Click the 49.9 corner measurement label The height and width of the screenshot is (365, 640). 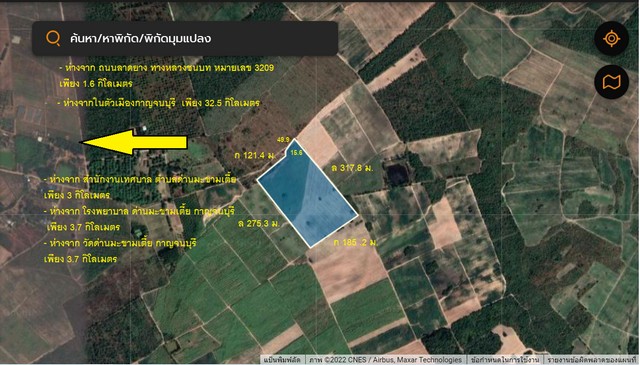tap(283, 140)
